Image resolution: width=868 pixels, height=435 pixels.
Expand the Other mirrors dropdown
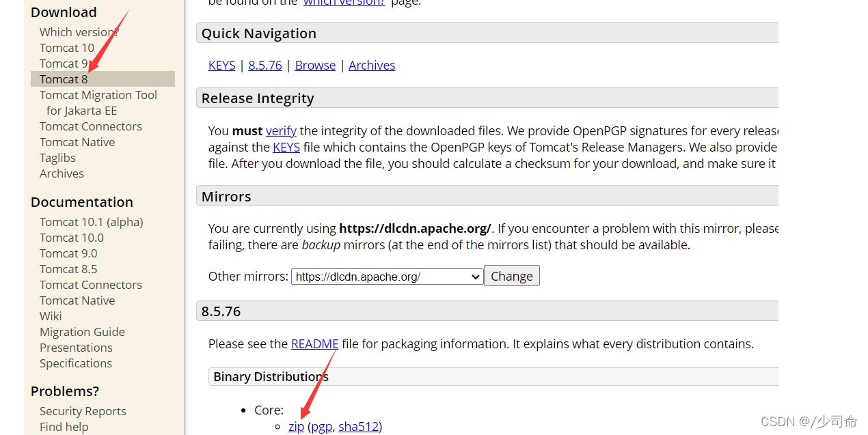point(388,277)
